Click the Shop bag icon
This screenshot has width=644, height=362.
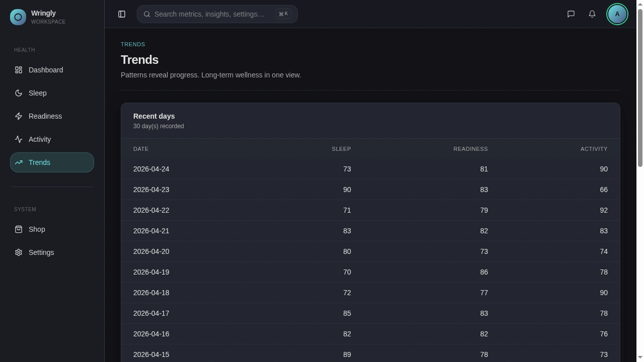pos(19,229)
